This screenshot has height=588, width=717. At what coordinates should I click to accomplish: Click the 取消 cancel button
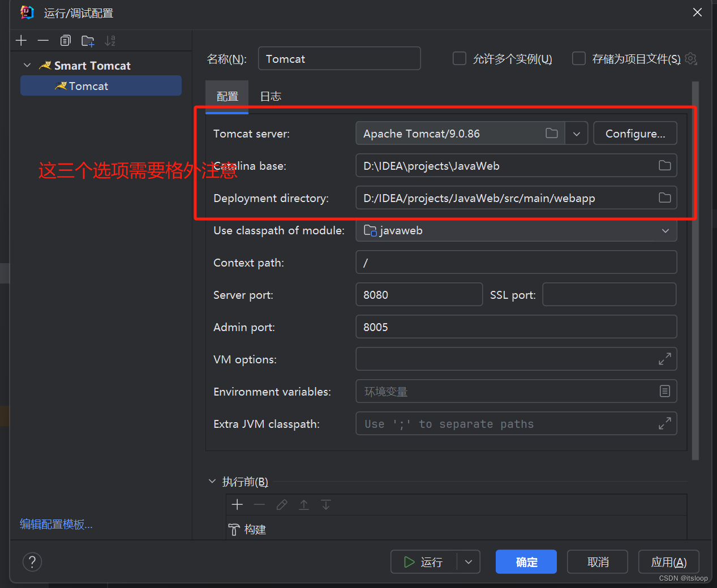(x=598, y=562)
